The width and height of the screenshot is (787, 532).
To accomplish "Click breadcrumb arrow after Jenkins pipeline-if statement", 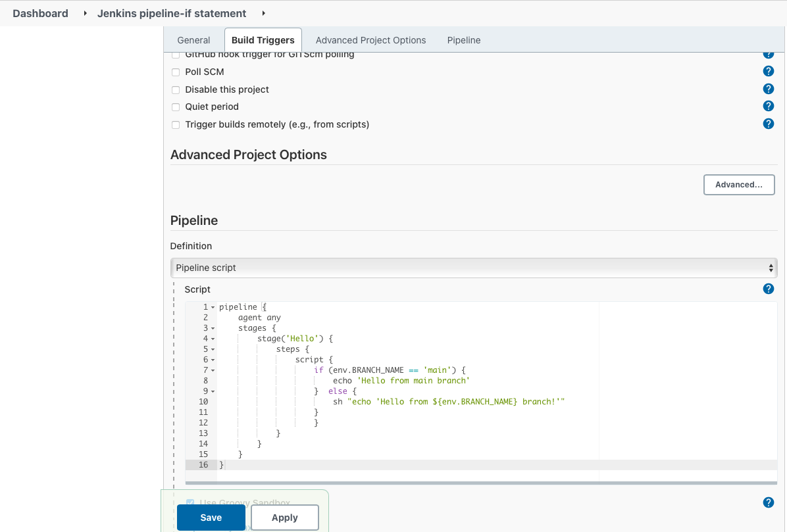I will pos(264,13).
